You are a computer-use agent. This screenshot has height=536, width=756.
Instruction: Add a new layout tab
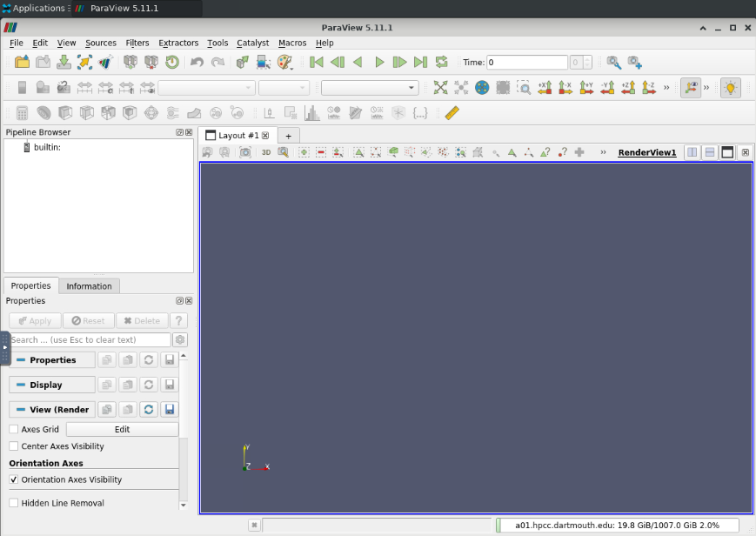pos(288,136)
